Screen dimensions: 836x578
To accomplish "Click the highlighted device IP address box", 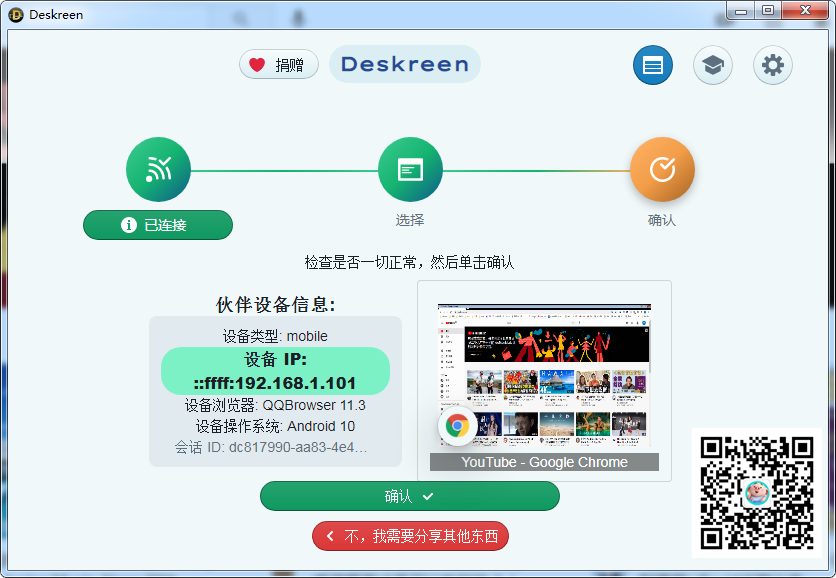I will [275, 371].
